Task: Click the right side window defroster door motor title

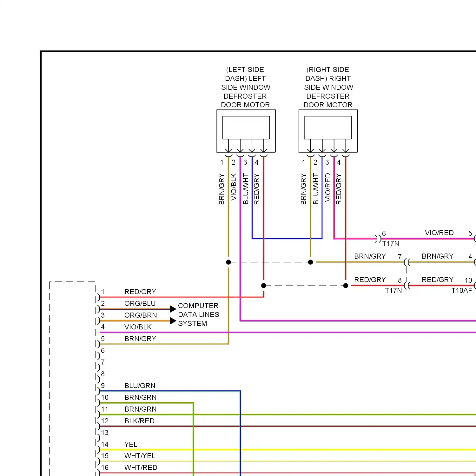Action: click(x=328, y=87)
